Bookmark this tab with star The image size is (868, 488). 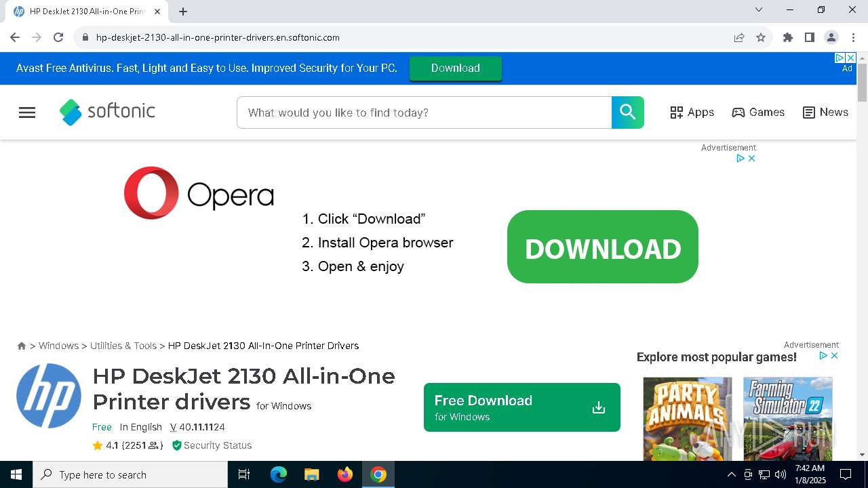(x=761, y=37)
